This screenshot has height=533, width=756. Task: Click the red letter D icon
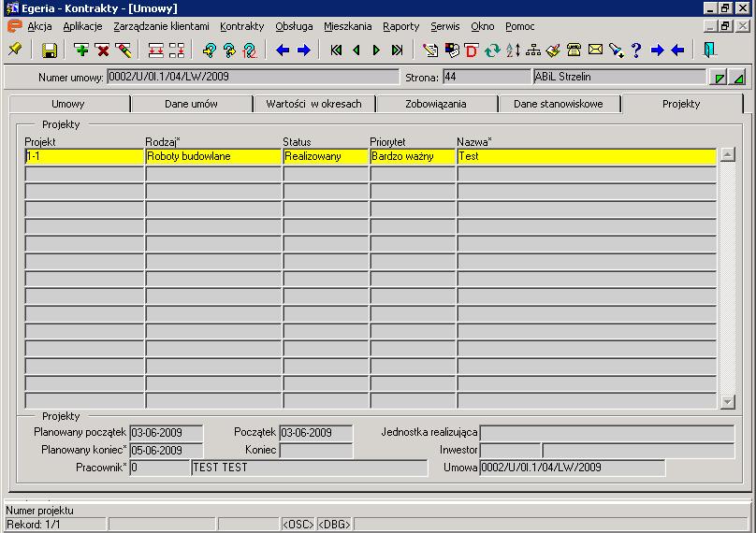[x=472, y=50]
